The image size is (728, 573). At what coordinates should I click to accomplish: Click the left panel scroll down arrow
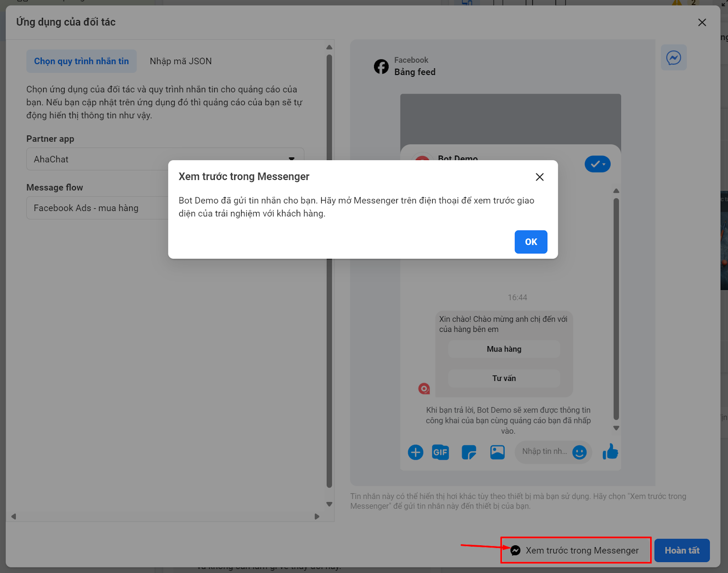point(329,504)
